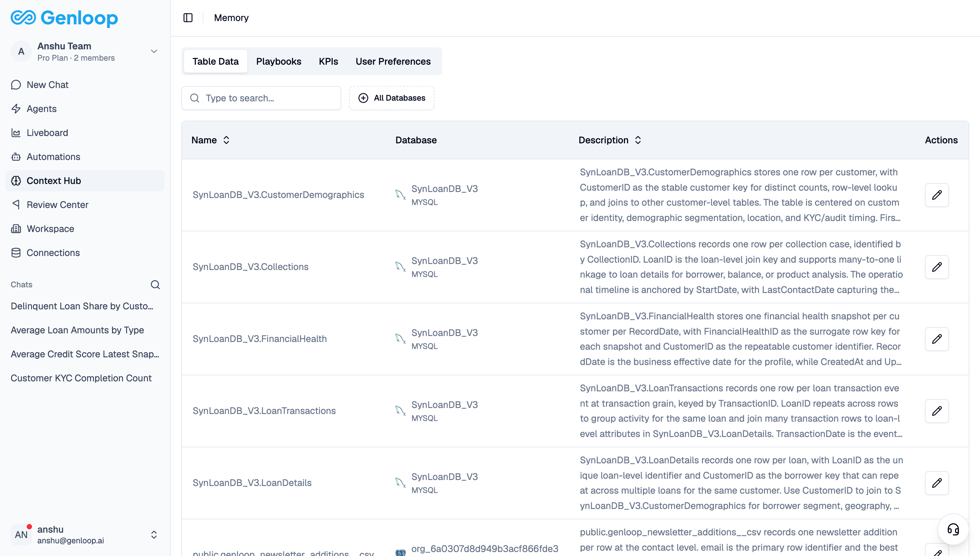Click SynLoanDB_V3.LoanDetails name
Viewport: 980px width, 556px height.
pyautogui.click(x=252, y=483)
